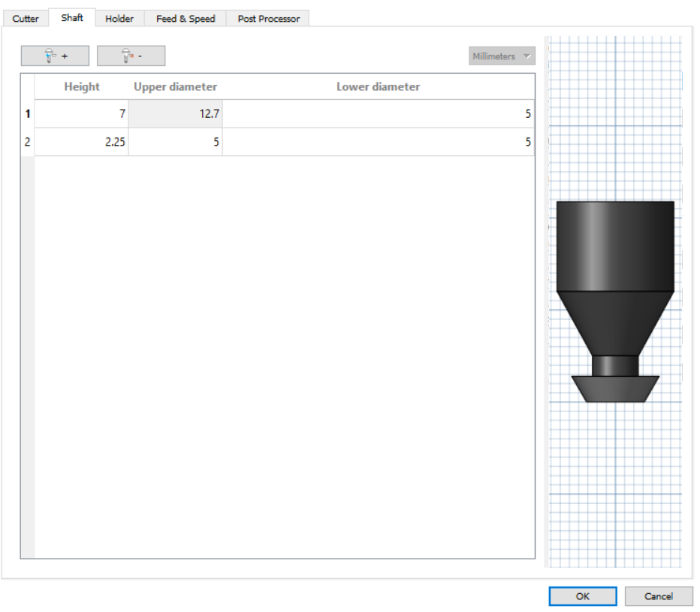The height and width of the screenshot is (612, 700).
Task: Click the Lower diameter column header
Action: [x=378, y=86]
